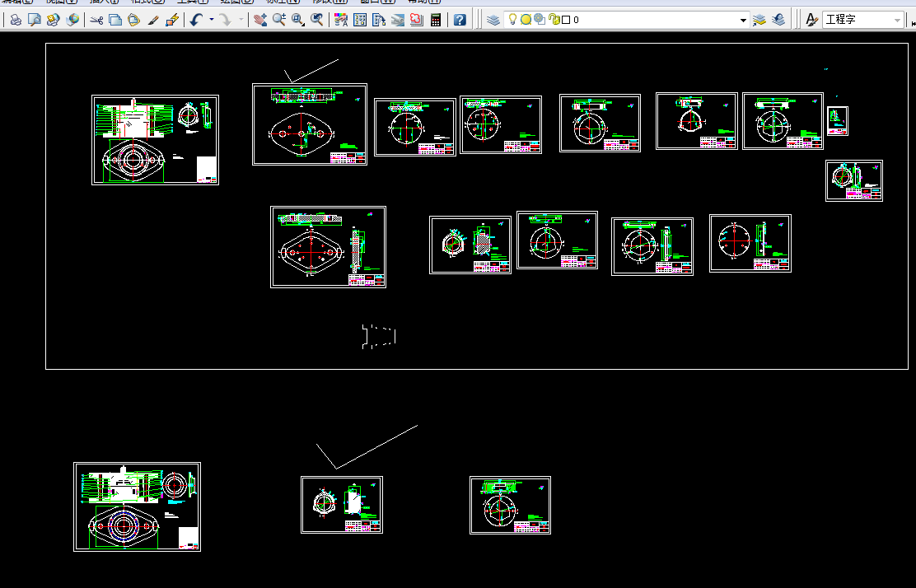This screenshot has height=588, width=916.
Task: Click Make Object's Layer Current icon
Action: 759,20
